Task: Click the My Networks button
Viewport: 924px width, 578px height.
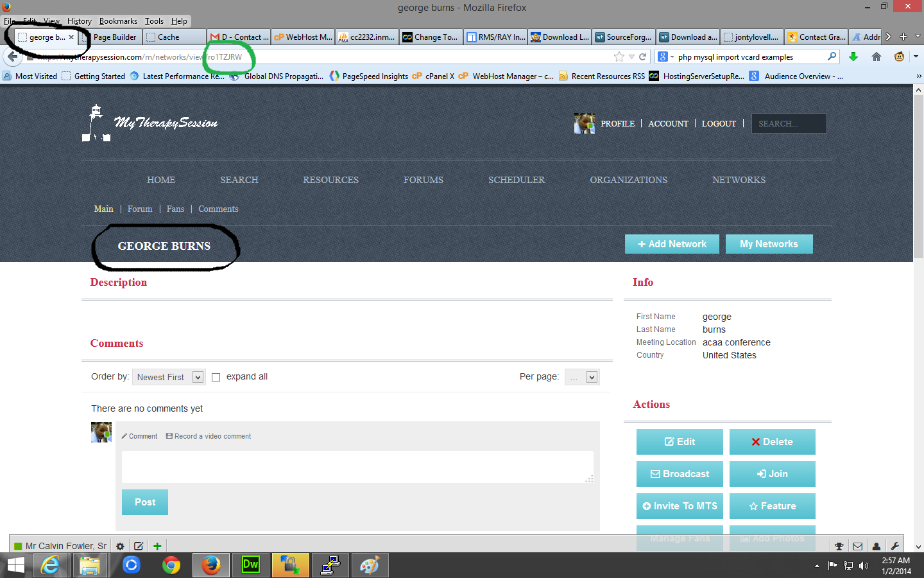Action: click(769, 244)
